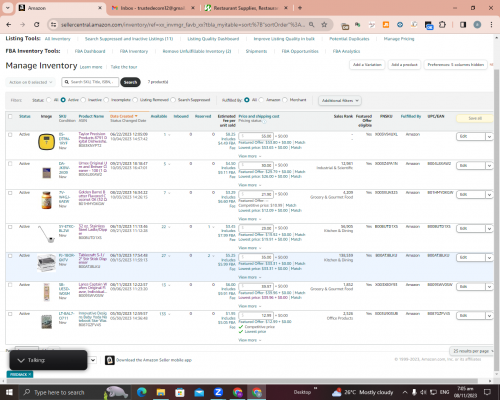
Task: Open Microsoft Store from the taskbar
Action: [x=180, y=392]
